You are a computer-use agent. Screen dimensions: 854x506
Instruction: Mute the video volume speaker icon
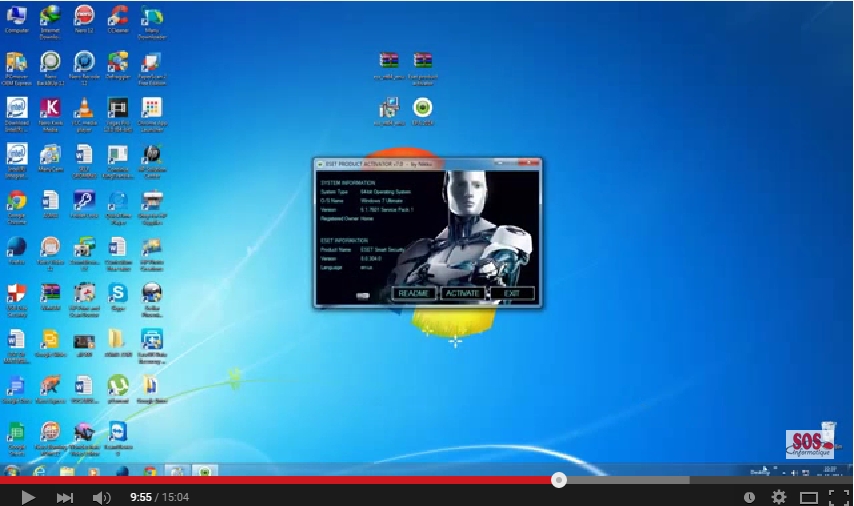(101, 497)
